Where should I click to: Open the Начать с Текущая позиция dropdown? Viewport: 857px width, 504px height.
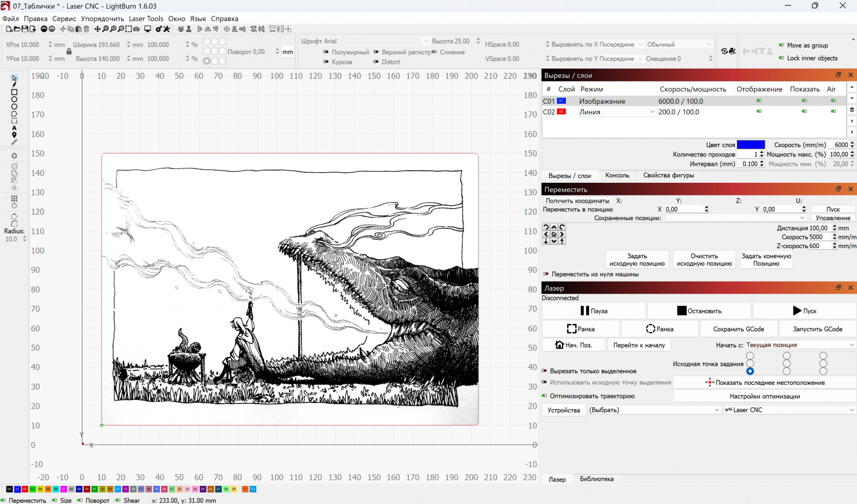coord(800,345)
